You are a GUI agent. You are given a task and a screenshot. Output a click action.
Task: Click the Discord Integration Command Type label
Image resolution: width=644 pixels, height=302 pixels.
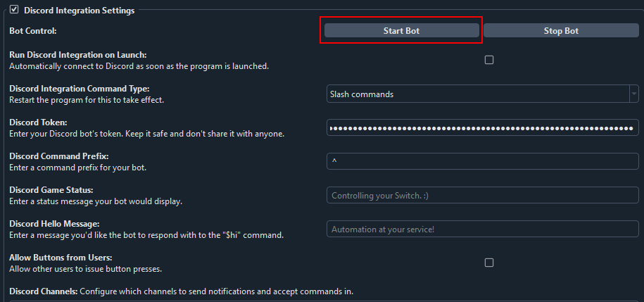tap(79, 89)
